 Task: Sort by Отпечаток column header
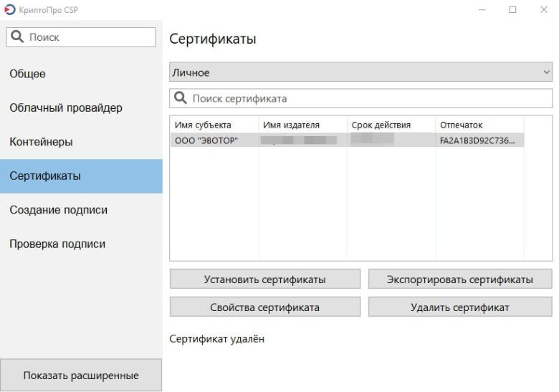click(x=479, y=125)
